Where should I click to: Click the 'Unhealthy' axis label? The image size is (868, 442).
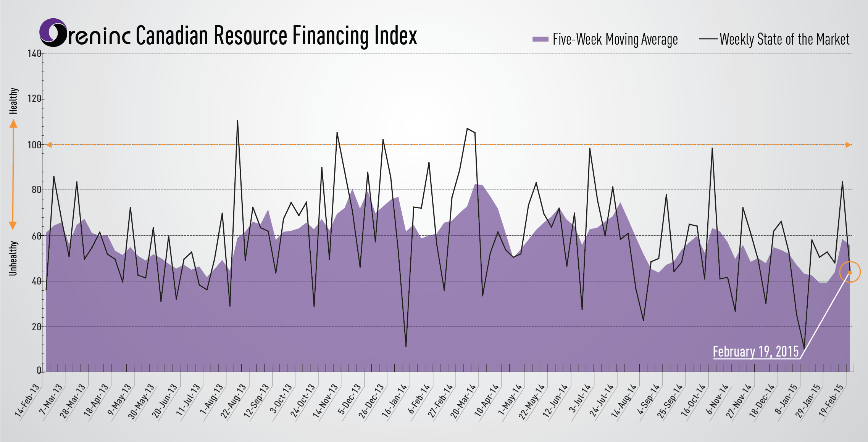click(x=13, y=258)
